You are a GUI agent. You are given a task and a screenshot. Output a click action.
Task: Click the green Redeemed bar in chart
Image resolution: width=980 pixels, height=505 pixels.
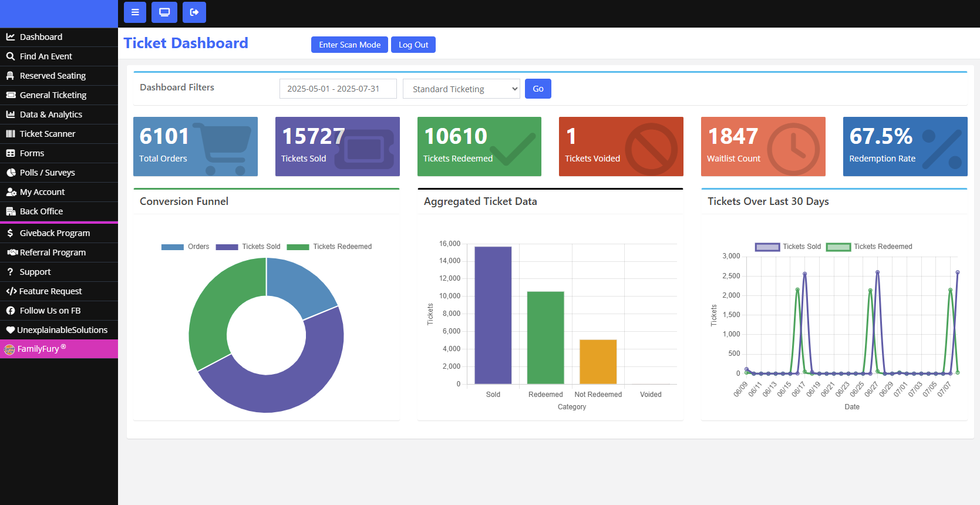pyautogui.click(x=545, y=338)
